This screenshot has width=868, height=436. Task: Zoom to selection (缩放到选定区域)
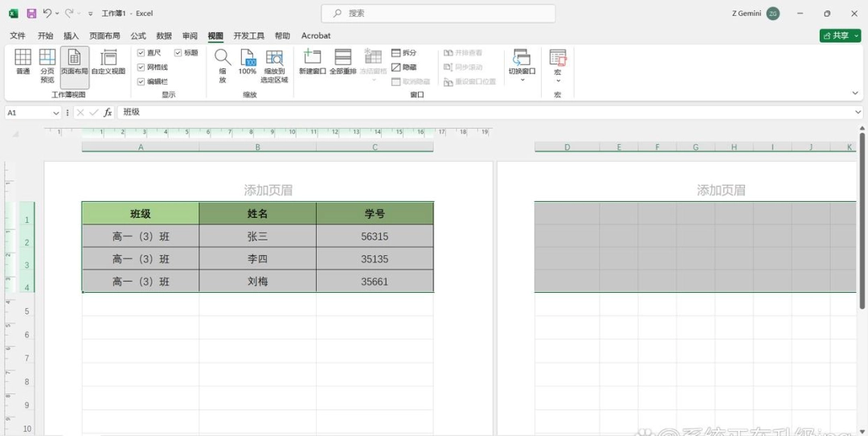274,67
